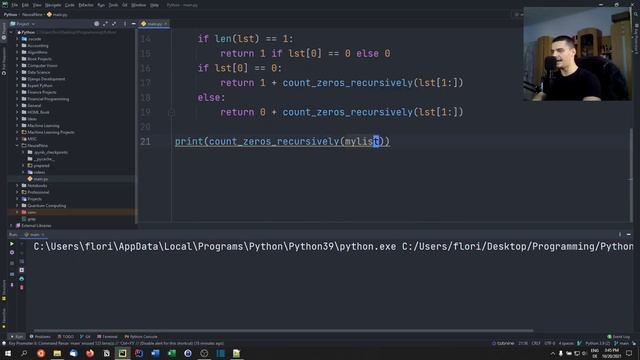Open the Run menu
Screen dimensions: 640x360
101,5
